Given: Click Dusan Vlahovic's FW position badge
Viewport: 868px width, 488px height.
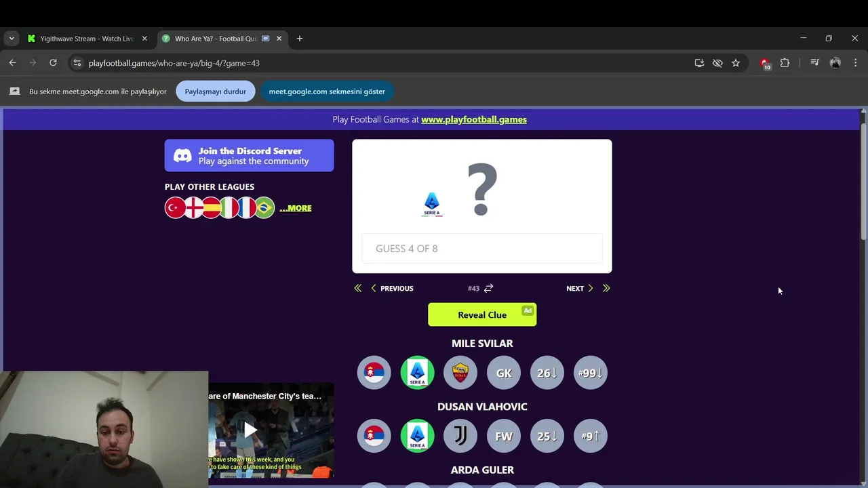Looking at the screenshot, I should [x=504, y=436].
